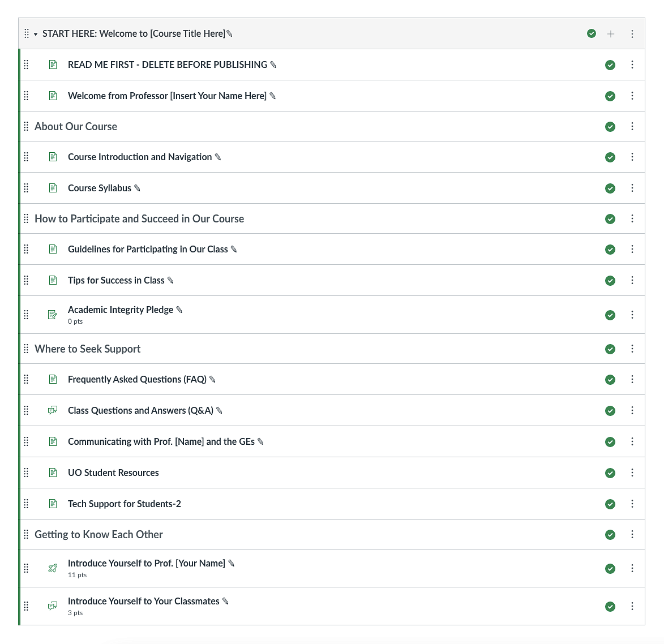Toggle publish status of the START HERE module

592,33
